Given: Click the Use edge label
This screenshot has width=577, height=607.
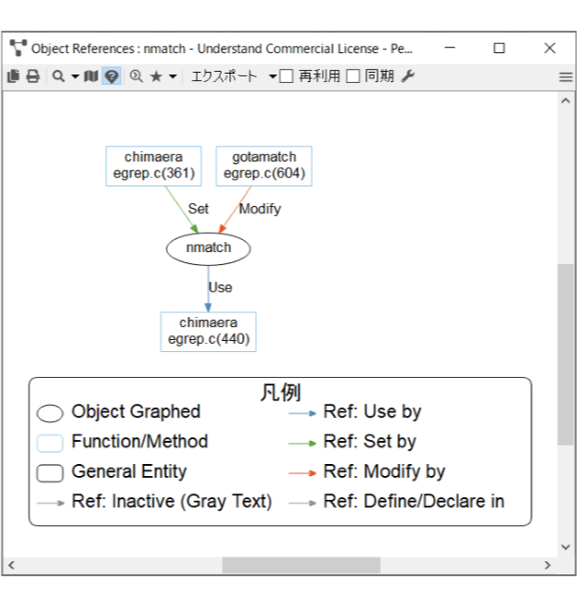Looking at the screenshot, I should pos(220,288).
